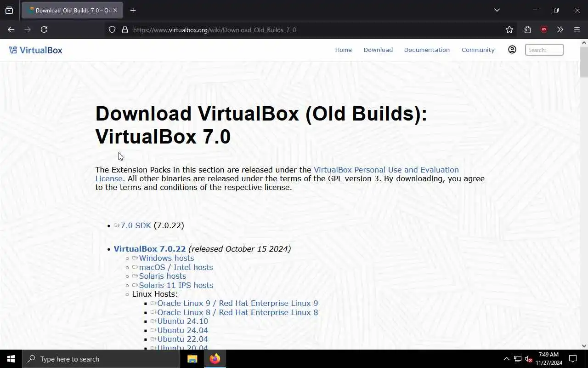Open the list all tabs dropdown arrow
This screenshot has height=368, width=588.
pos(497,10)
